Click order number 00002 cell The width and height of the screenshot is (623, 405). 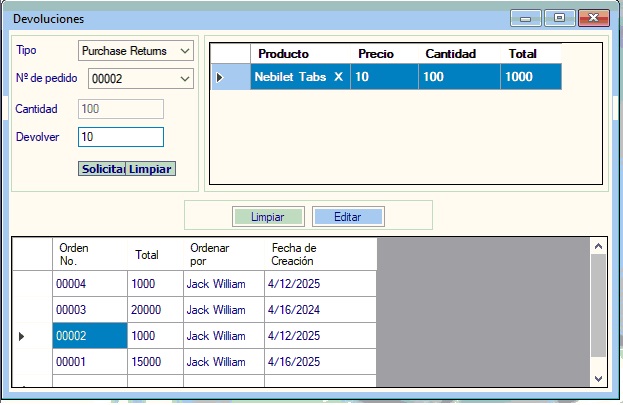(x=89, y=336)
